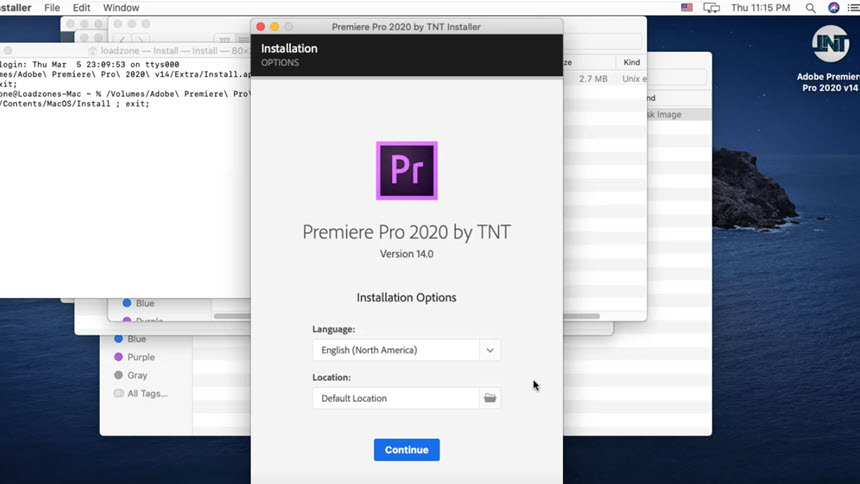860x484 pixels.
Task: Open the Edit menu
Action: click(81, 8)
